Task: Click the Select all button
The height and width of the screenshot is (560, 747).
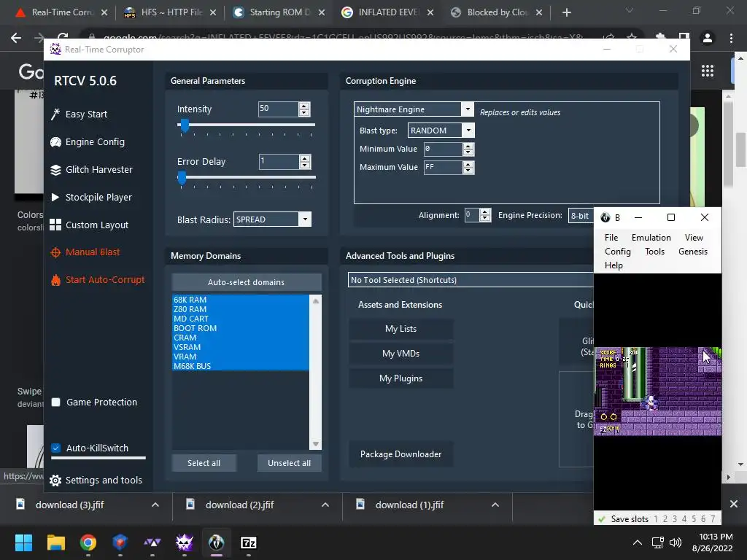Action: [x=204, y=463]
